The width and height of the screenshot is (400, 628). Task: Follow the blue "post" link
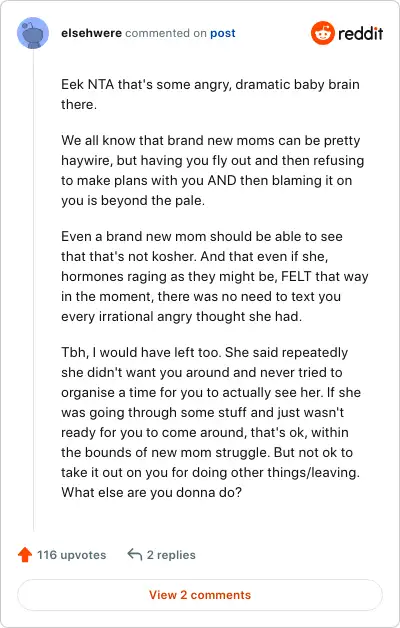[223, 33]
